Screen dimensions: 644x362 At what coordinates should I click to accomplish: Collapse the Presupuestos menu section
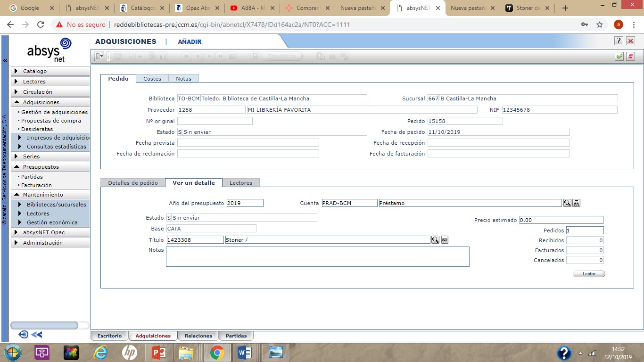[50, 167]
